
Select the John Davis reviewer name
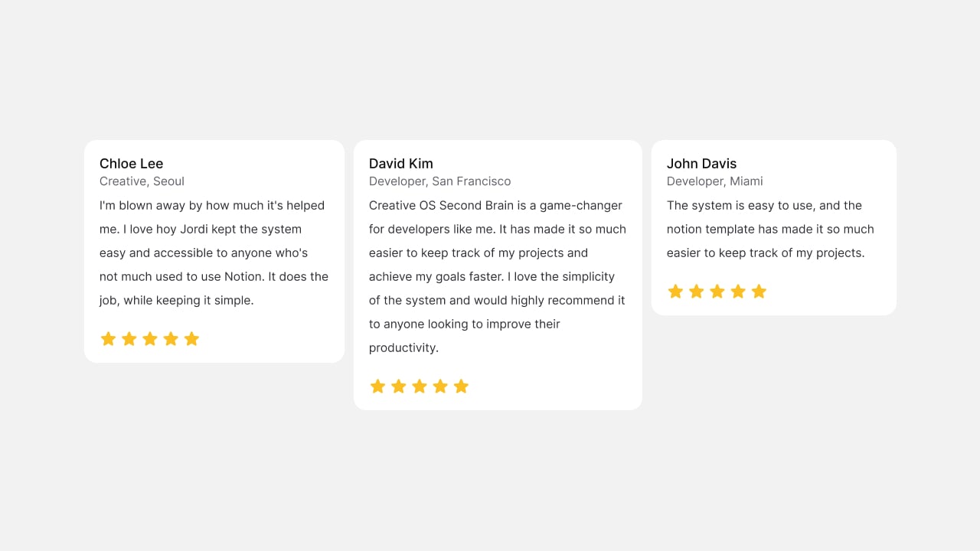click(x=701, y=163)
